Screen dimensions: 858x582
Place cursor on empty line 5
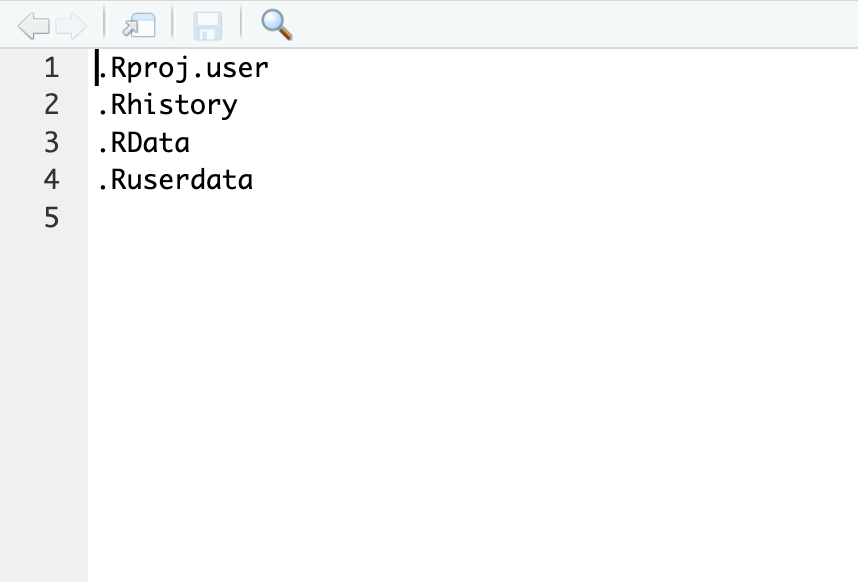tap(473, 218)
